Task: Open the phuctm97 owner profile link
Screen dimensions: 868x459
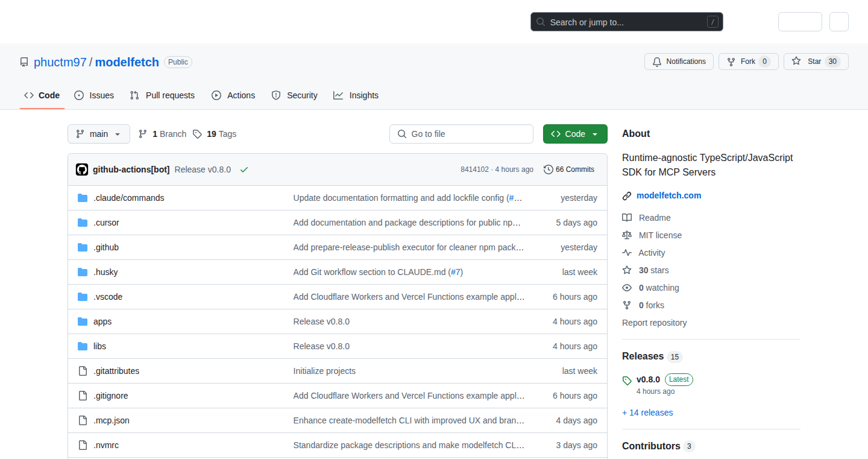Action: click(60, 62)
